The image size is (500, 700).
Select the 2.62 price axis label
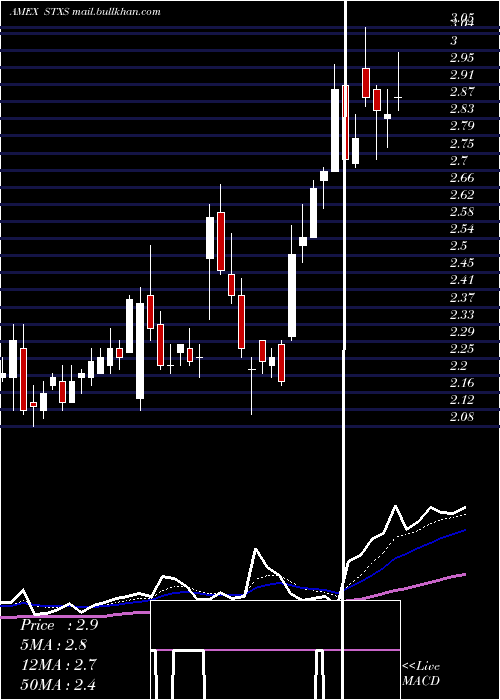(462, 195)
